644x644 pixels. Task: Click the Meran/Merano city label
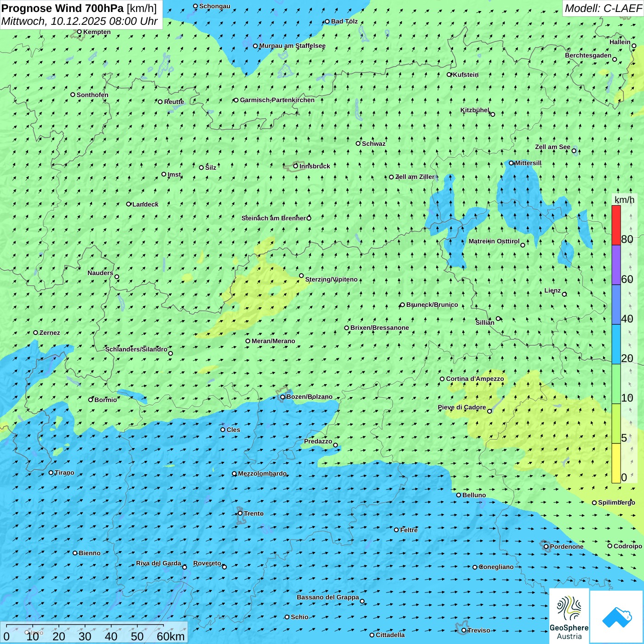273,341
